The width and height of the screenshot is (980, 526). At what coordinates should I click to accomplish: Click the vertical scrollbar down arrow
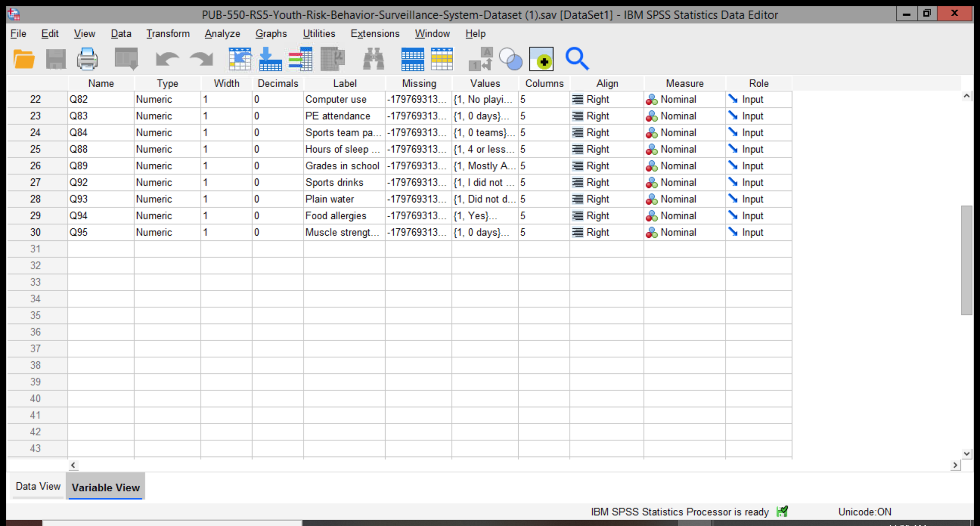966,453
